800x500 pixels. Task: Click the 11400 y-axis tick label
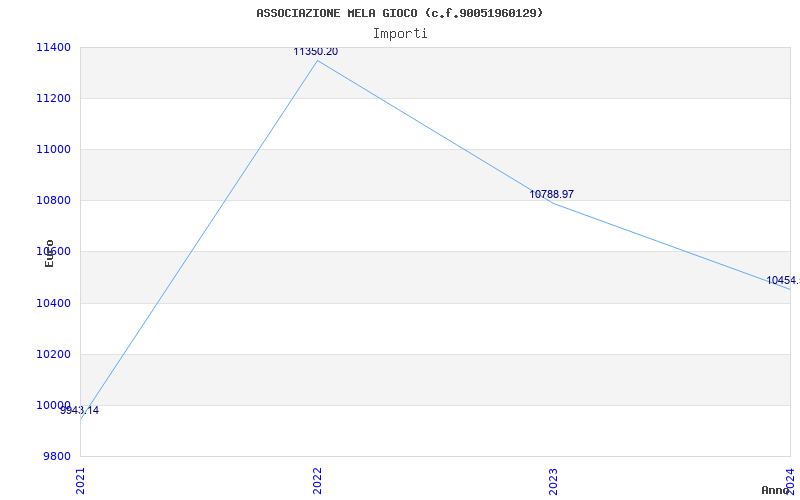(53, 47)
